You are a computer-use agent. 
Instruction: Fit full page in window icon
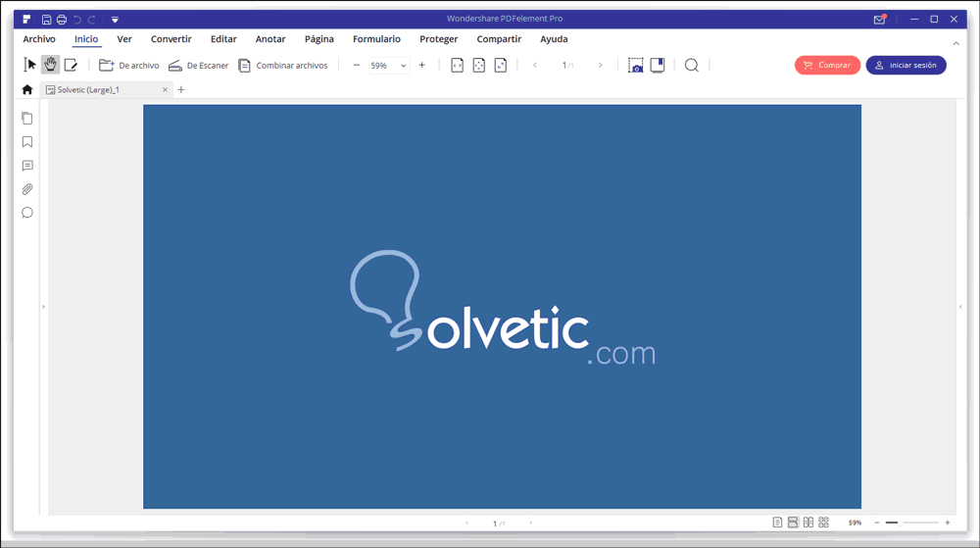479,65
